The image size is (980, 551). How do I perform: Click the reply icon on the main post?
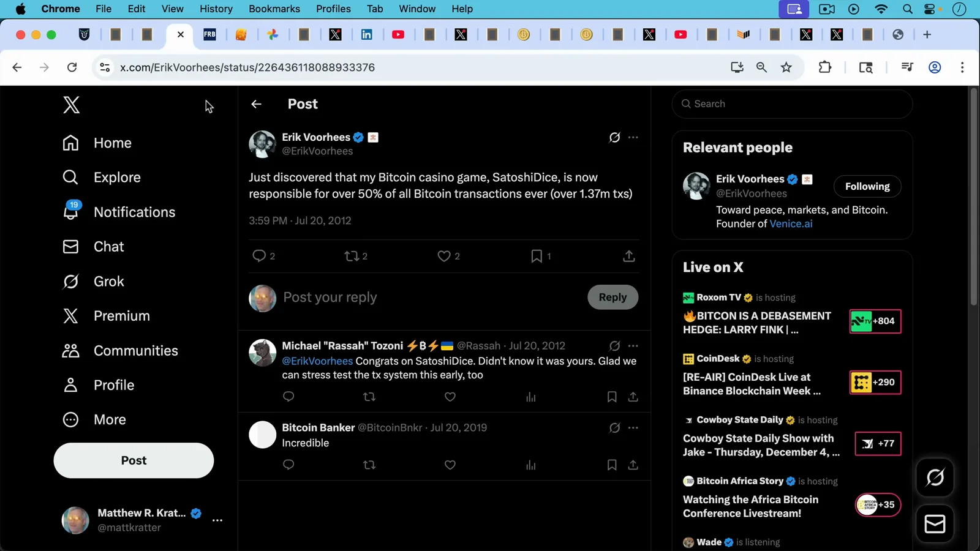[259, 256]
